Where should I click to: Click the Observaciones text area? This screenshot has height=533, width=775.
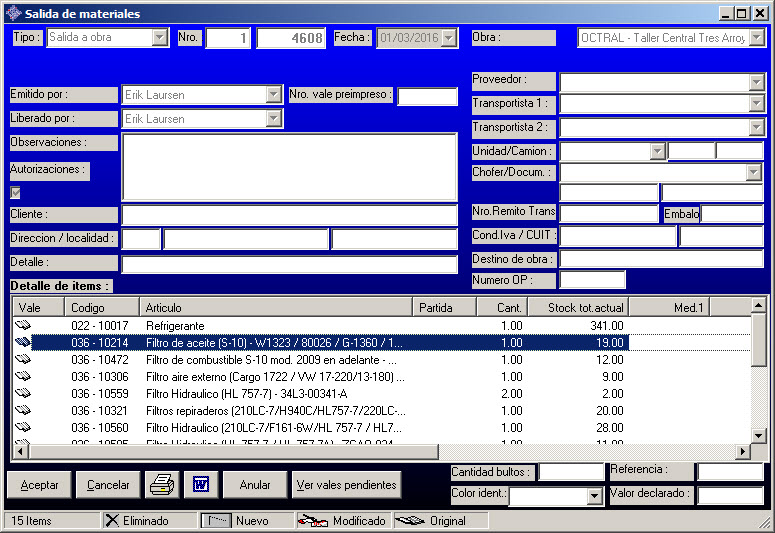289,166
